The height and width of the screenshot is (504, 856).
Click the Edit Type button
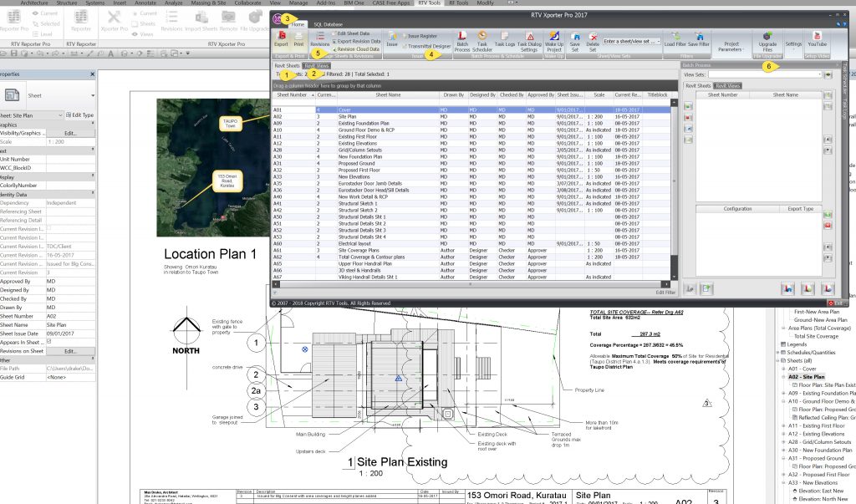point(79,115)
